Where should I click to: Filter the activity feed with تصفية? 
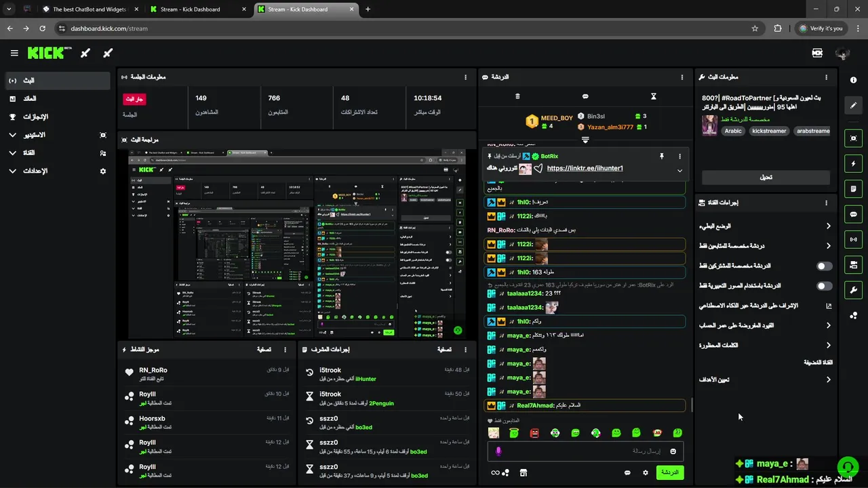pos(264,350)
